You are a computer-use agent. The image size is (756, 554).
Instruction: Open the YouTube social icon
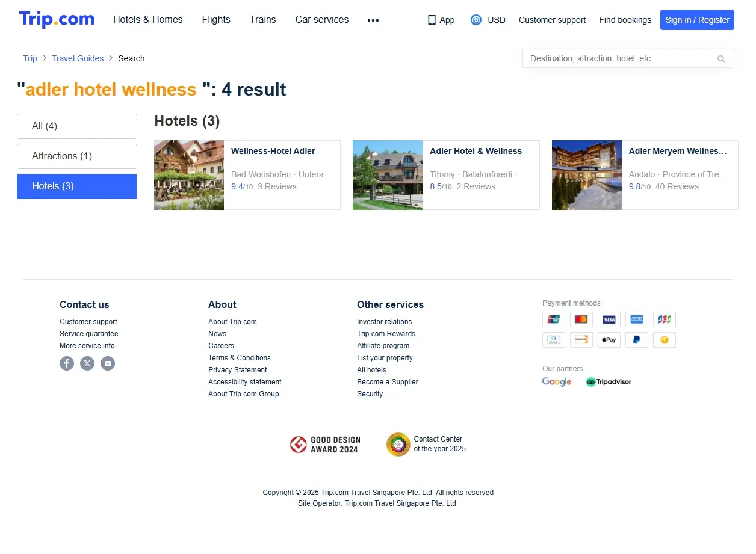(108, 363)
